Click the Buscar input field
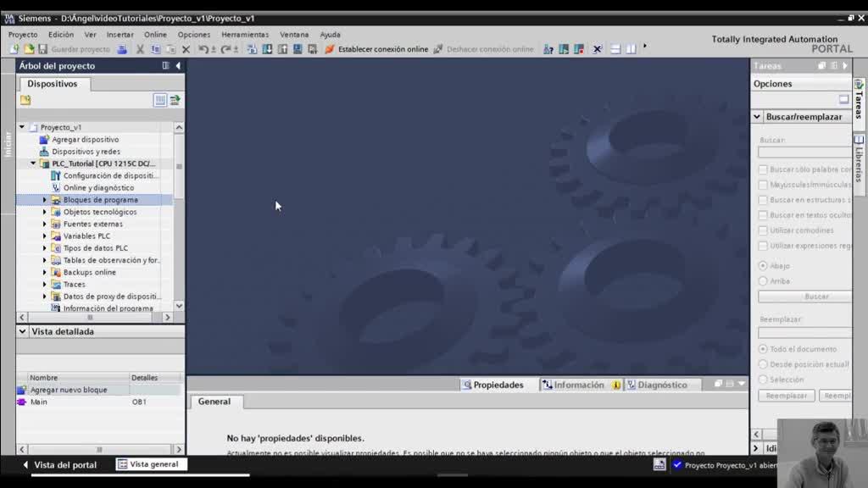The height and width of the screenshot is (488, 868). [804, 152]
